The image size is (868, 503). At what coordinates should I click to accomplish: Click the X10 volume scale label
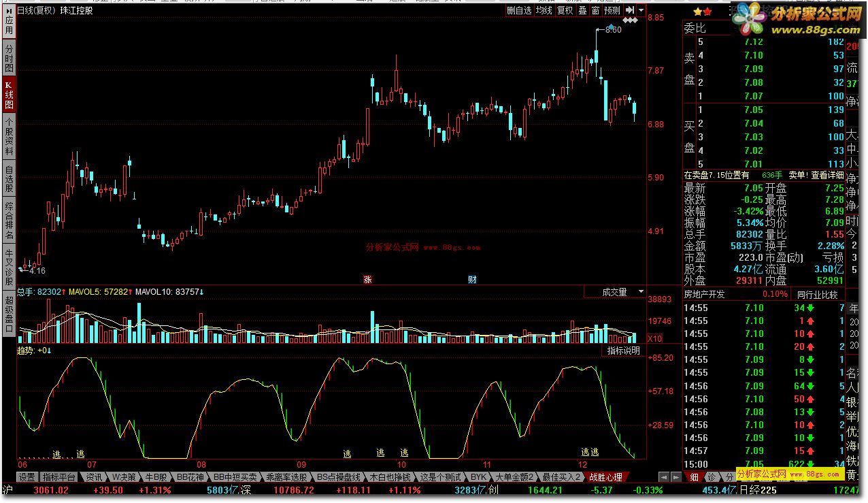[x=654, y=338]
